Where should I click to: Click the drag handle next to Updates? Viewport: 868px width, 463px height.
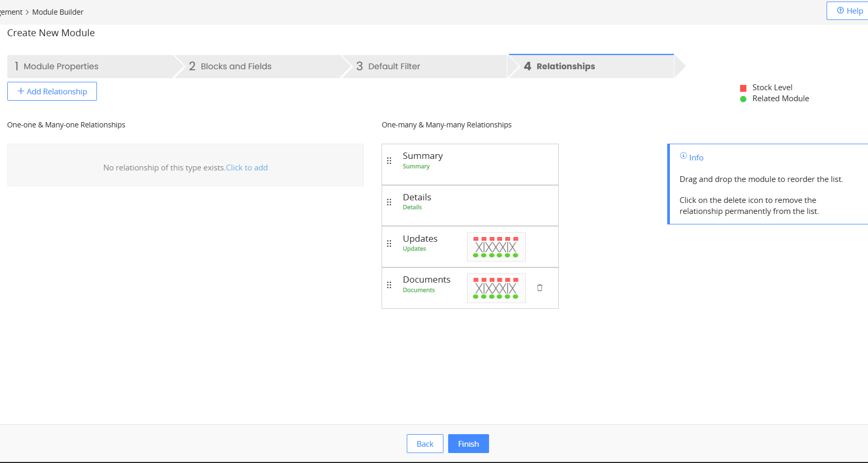(x=389, y=244)
